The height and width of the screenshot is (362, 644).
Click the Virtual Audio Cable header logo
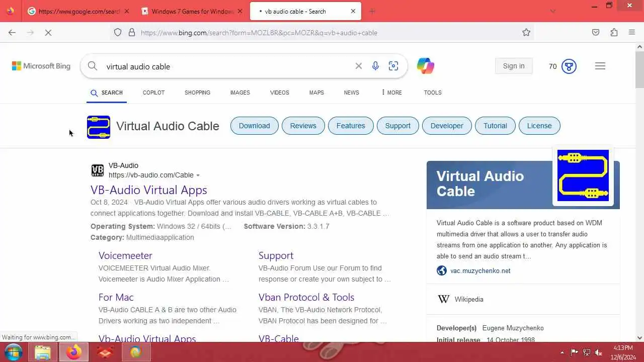(x=99, y=127)
